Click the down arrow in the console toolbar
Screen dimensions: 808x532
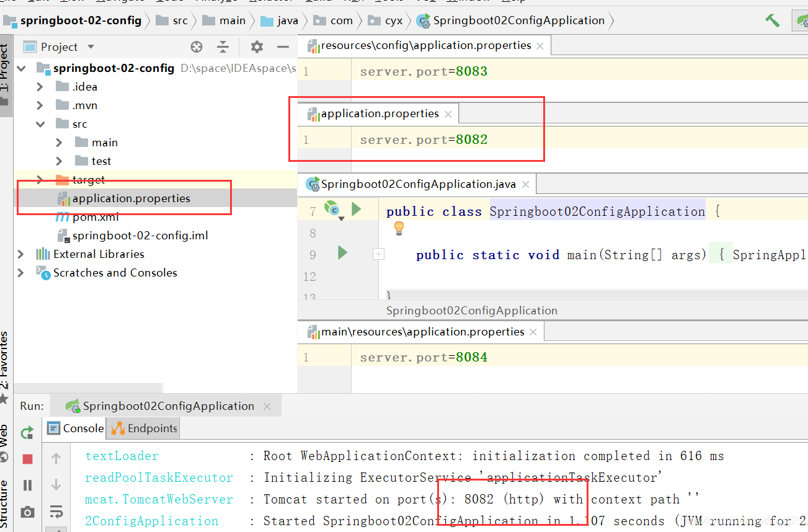point(56,485)
